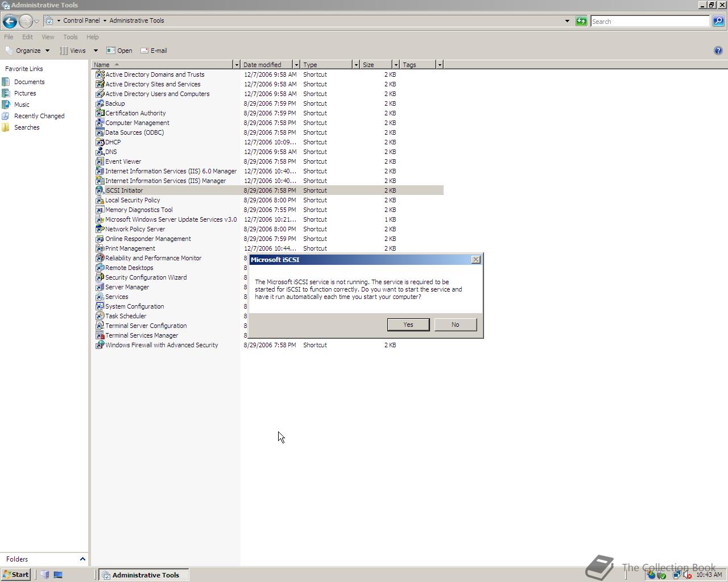Expand the Folders pane chevron
Image resolution: width=728 pixels, height=582 pixels.
click(x=82, y=559)
